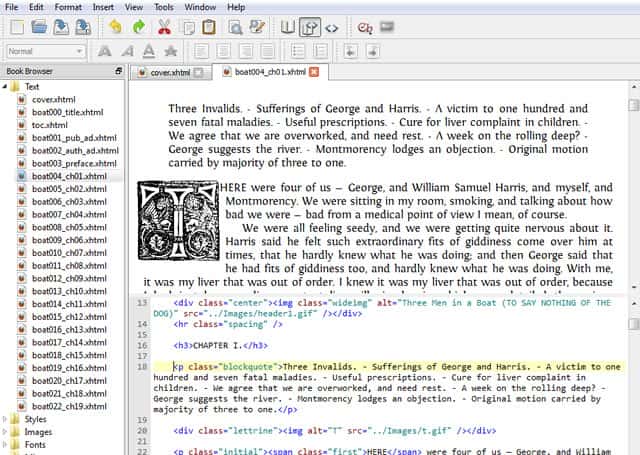
Task: Select boat003_preface.xhtml file
Action: point(74,163)
